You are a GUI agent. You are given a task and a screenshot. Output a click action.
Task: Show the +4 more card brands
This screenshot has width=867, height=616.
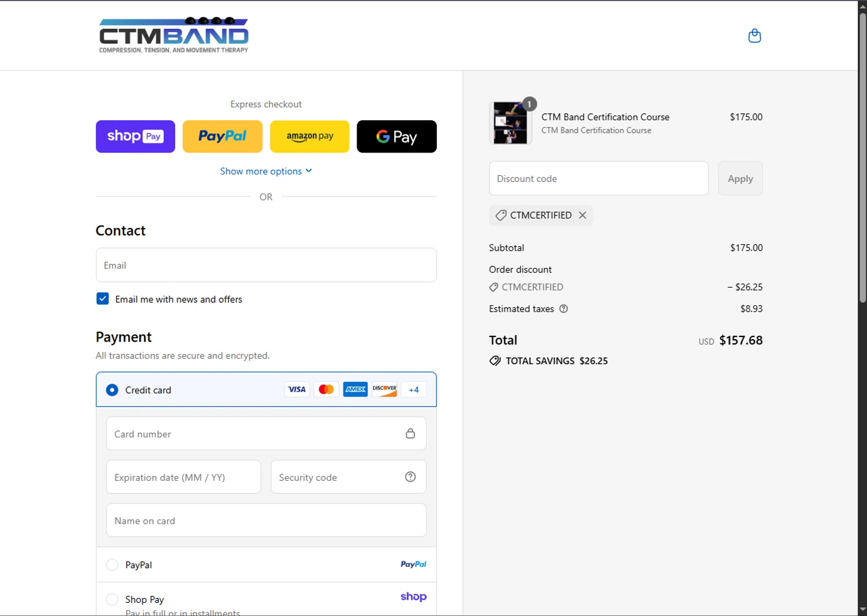414,389
